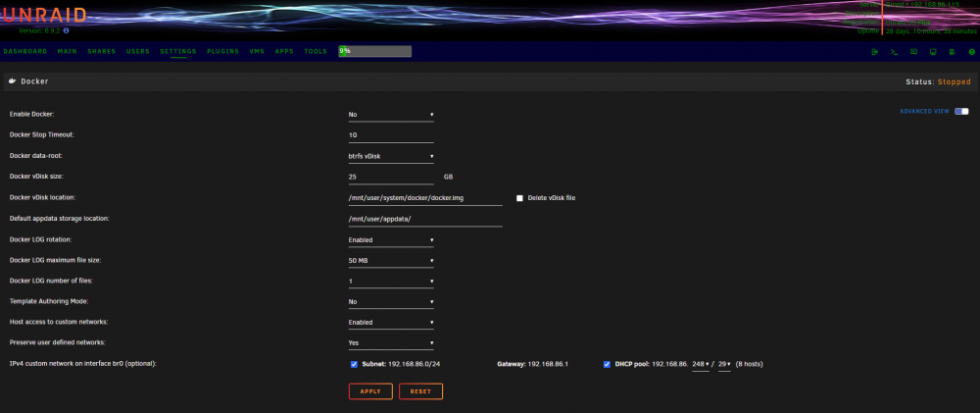Toggle the Help question mark icon
Viewport: 980px width, 413px height.
(972, 52)
